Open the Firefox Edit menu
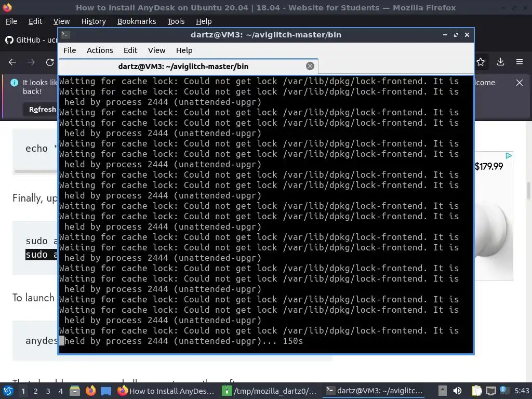 tap(35, 21)
